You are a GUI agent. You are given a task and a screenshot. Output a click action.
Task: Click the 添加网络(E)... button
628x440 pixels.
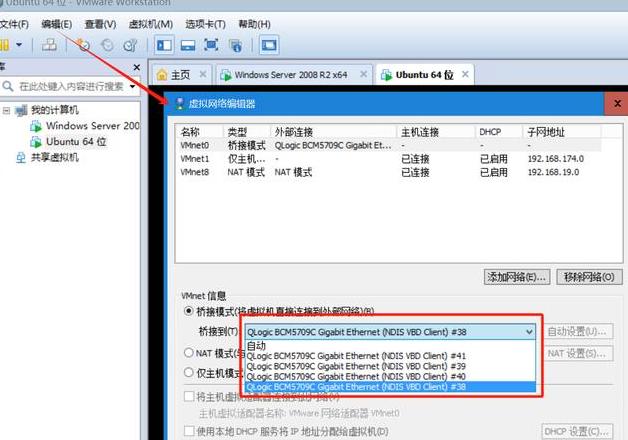[517, 277]
